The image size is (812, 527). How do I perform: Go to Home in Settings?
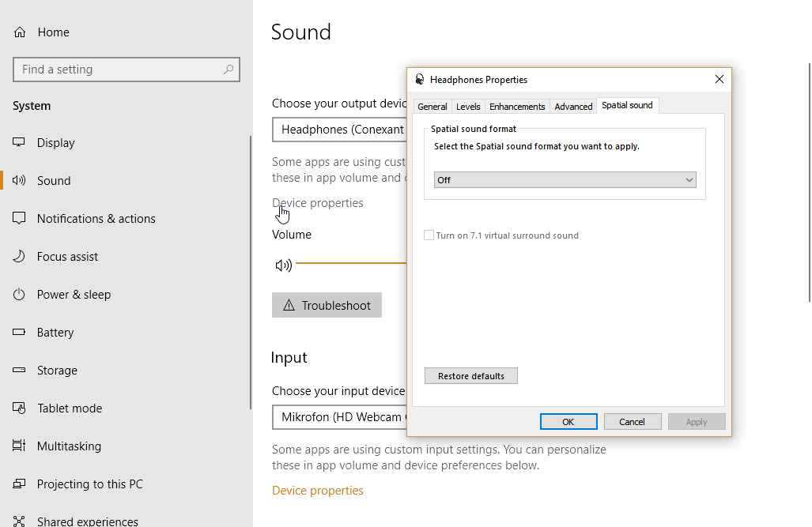tap(53, 32)
